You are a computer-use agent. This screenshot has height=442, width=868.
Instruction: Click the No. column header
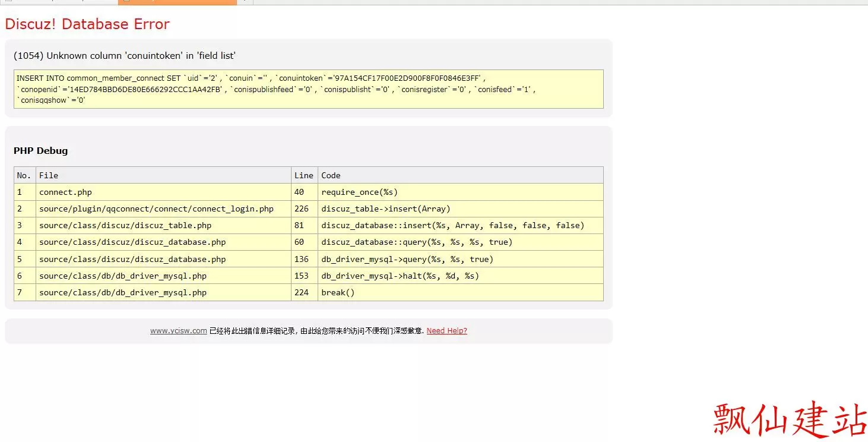(25, 175)
